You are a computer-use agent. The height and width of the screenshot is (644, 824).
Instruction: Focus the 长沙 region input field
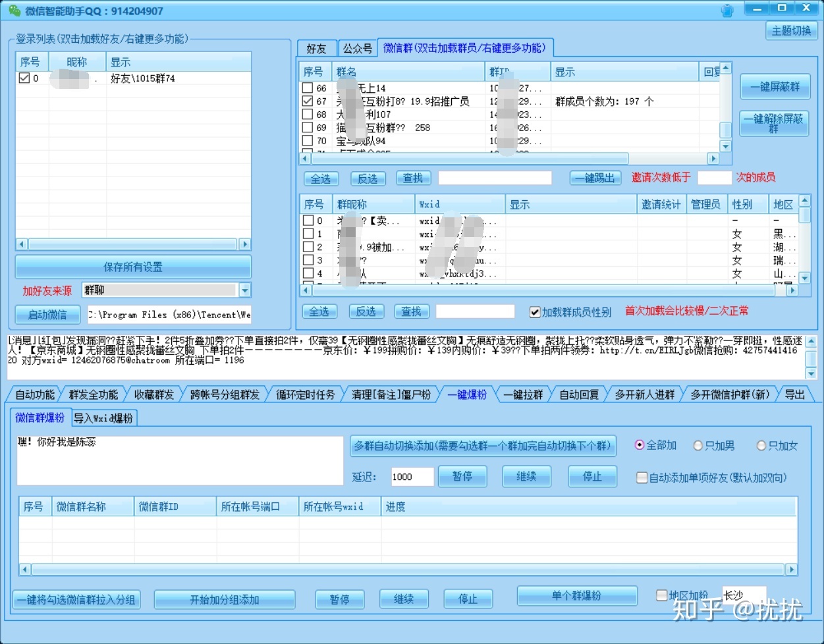pyautogui.click(x=744, y=595)
